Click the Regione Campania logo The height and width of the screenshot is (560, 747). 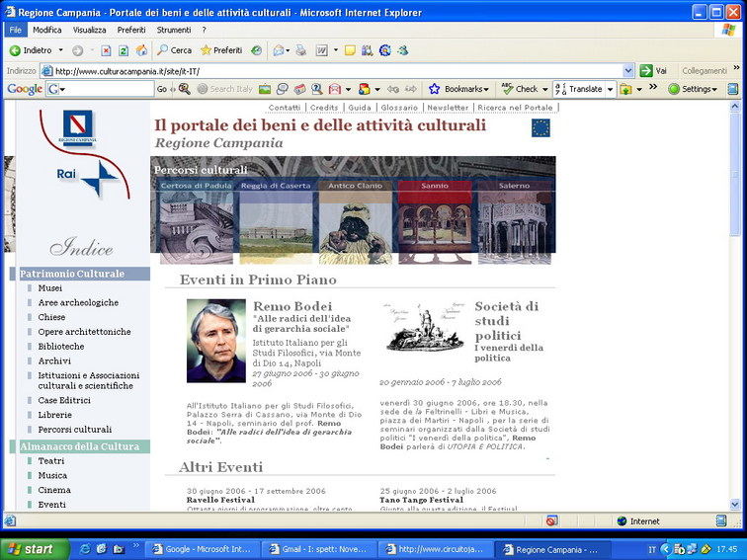coord(78,127)
